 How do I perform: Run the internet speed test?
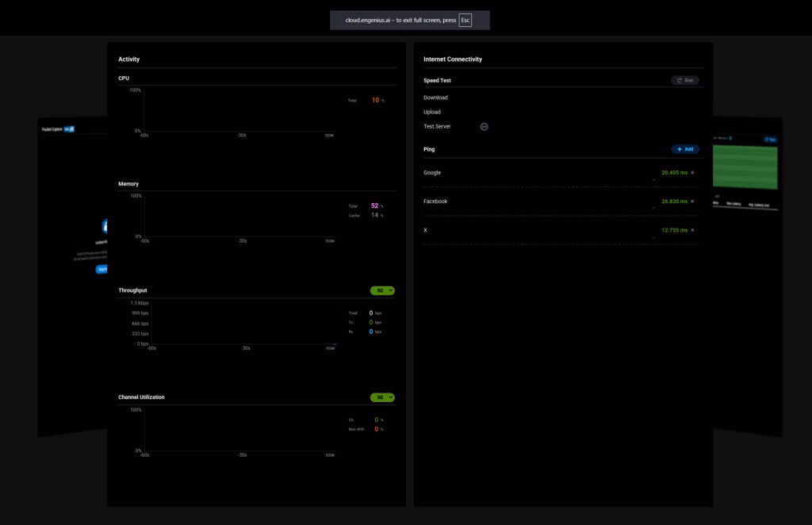tap(686, 80)
